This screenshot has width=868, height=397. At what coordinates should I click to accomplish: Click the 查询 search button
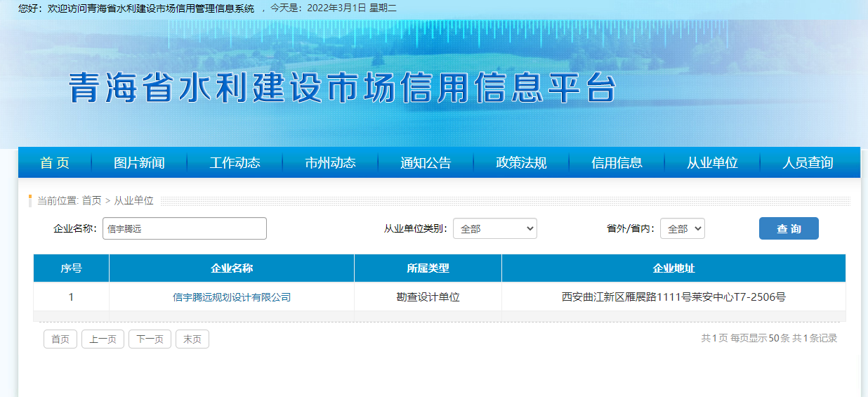(x=789, y=228)
